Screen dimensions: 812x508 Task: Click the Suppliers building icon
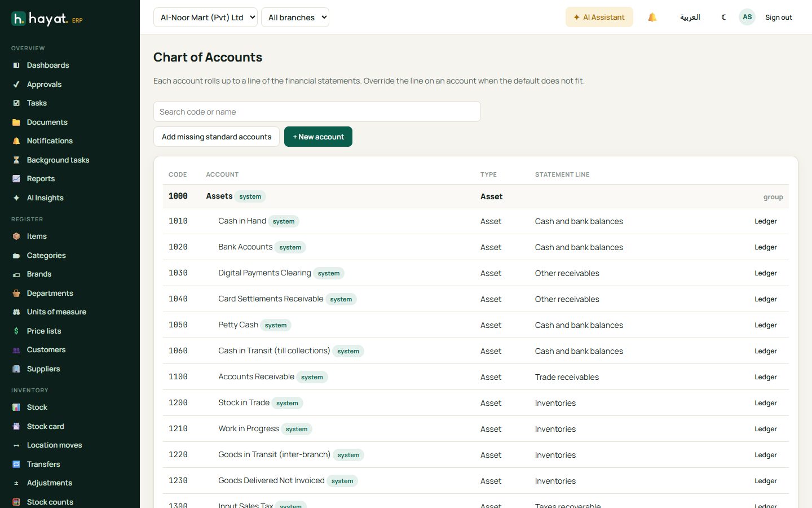click(16, 369)
